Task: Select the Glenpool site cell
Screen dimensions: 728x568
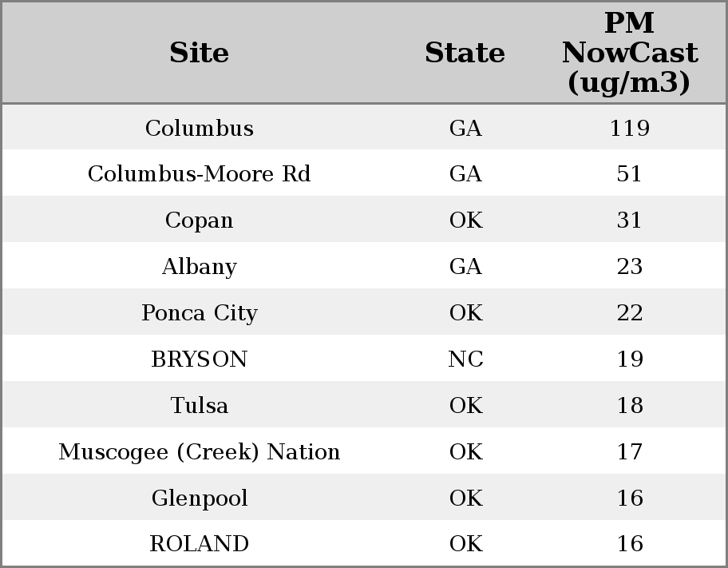Action: point(200,498)
